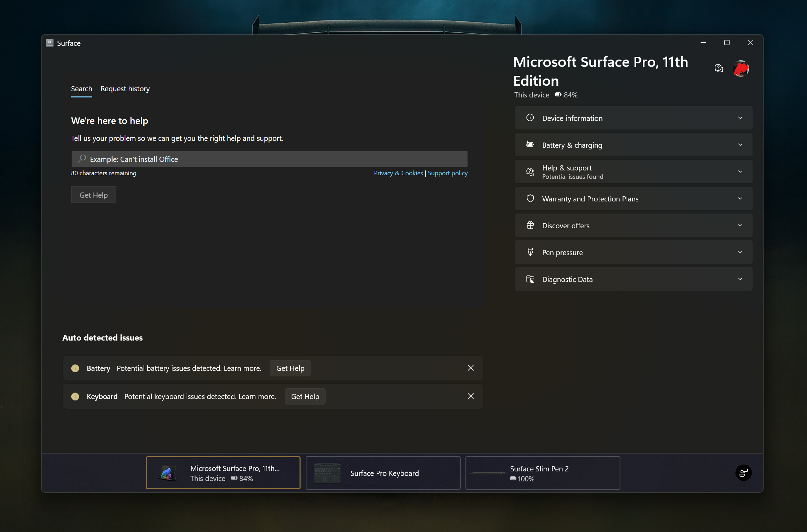Click the Battery & charging battery icon
807x532 pixels.
point(530,144)
